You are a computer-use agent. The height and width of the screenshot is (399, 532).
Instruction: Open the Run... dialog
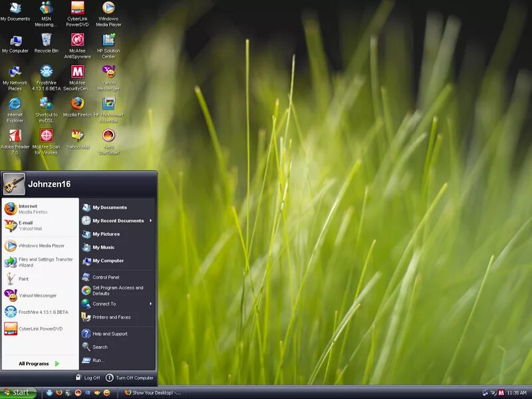[x=118, y=360]
